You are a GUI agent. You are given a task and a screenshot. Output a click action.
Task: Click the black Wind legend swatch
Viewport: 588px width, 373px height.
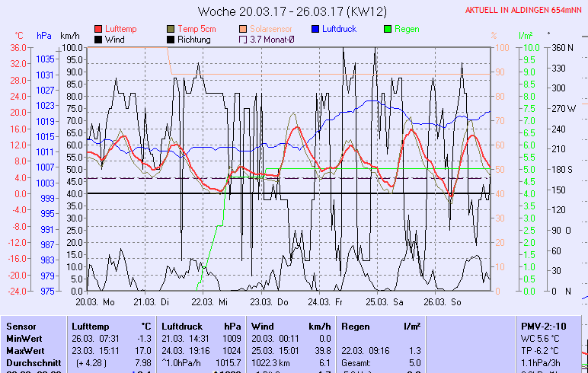(x=98, y=40)
